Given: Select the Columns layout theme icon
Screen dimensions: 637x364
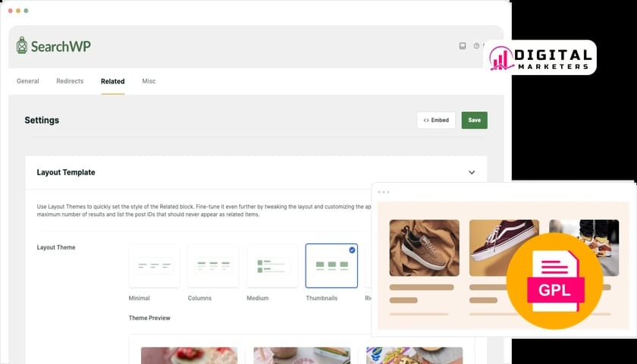Looking at the screenshot, I should (x=213, y=266).
